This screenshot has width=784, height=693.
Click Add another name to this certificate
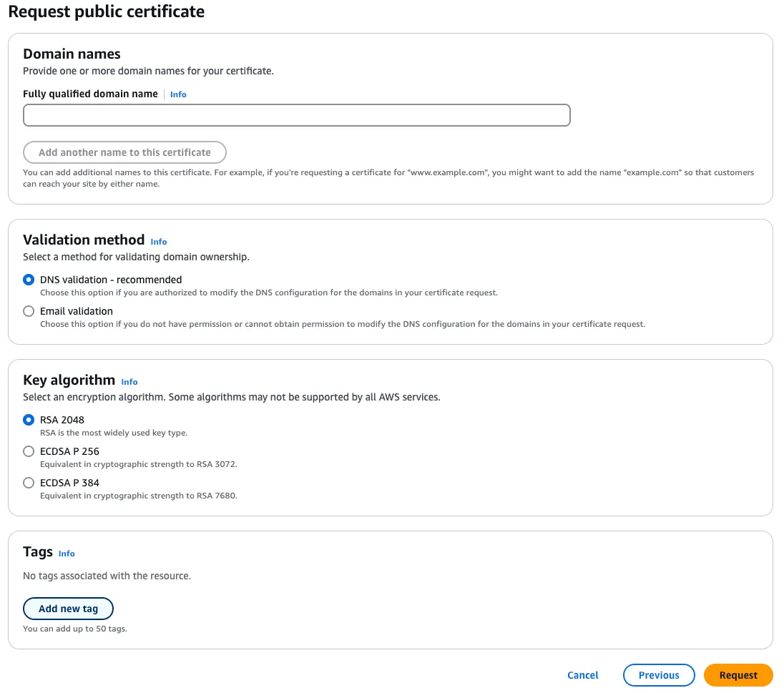pyautogui.click(x=124, y=152)
